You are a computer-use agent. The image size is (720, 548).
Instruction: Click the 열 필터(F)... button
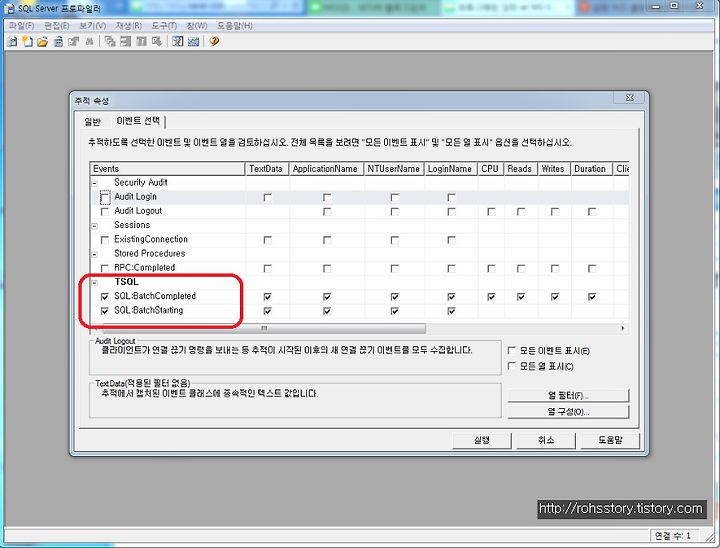[568, 395]
